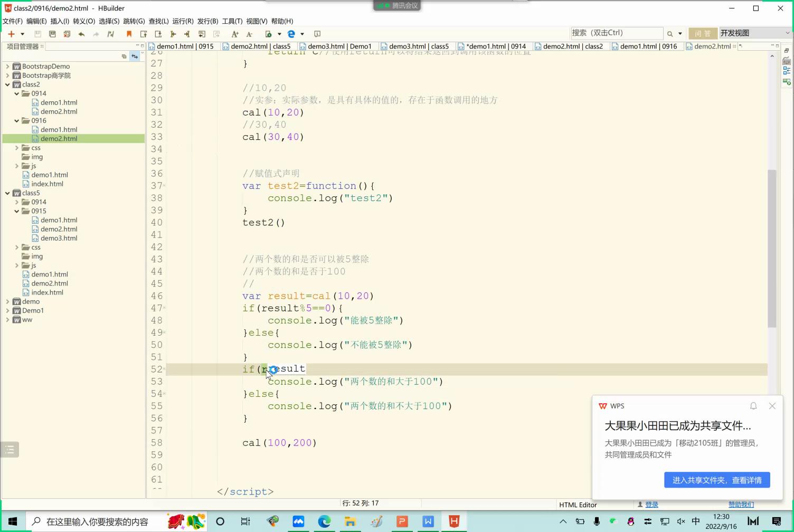The width and height of the screenshot is (794, 532).
Task: Expand the css folder under class2
Action: pyautogui.click(x=17, y=148)
